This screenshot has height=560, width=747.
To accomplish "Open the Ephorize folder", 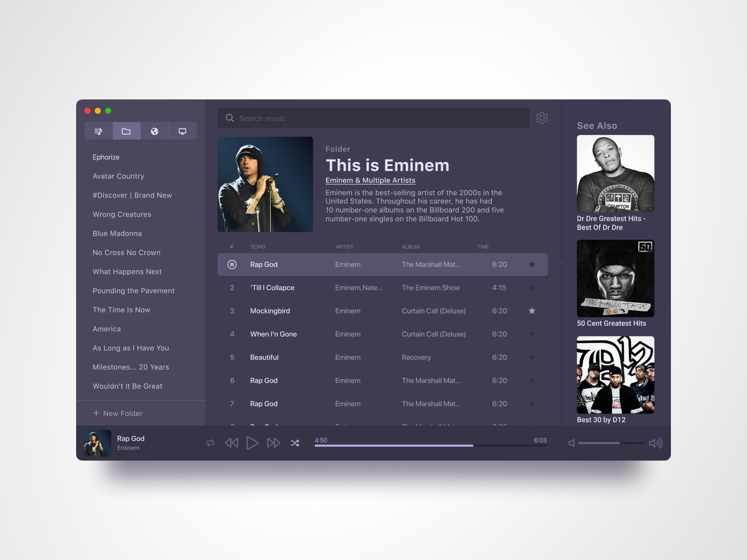I will point(106,157).
